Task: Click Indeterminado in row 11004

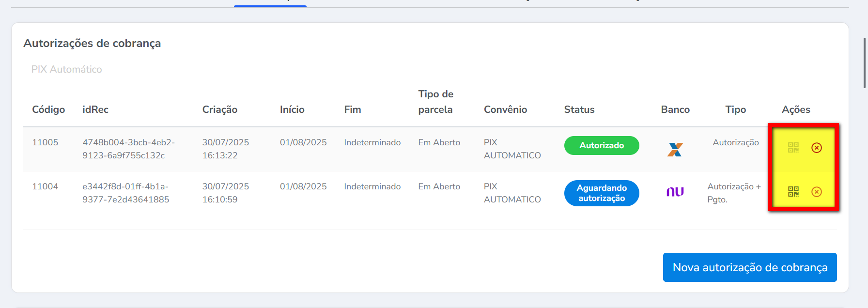Action: tap(372, 186)
